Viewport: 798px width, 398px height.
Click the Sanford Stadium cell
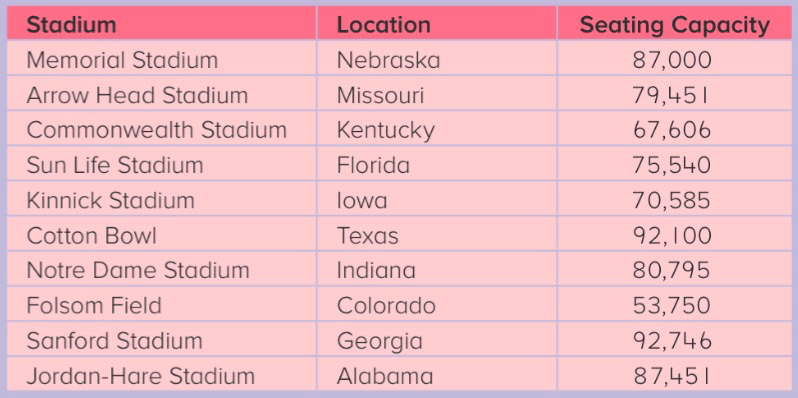click(162, 340)
